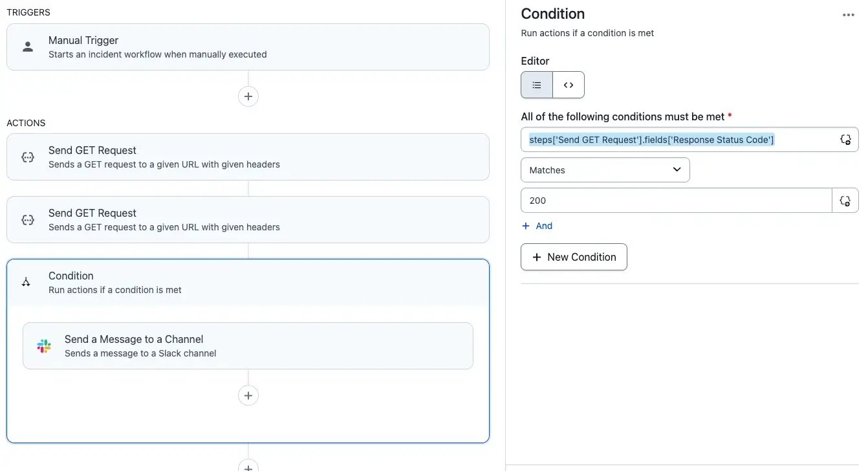868x471 pixels.
Task: Click the HTTP icon on the second Send GET Request
Action: (27, 219)
